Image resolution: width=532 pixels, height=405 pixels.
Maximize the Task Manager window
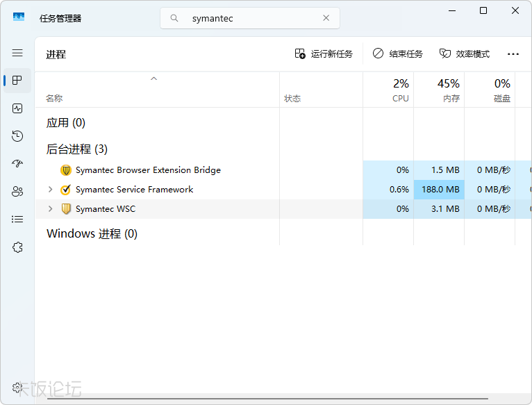(x=483, y=11)
